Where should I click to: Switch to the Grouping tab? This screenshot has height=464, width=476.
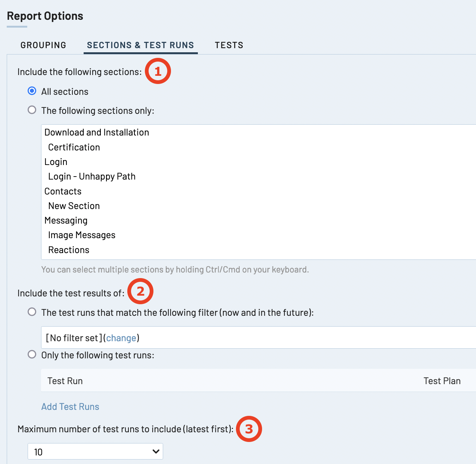point(43,45)
